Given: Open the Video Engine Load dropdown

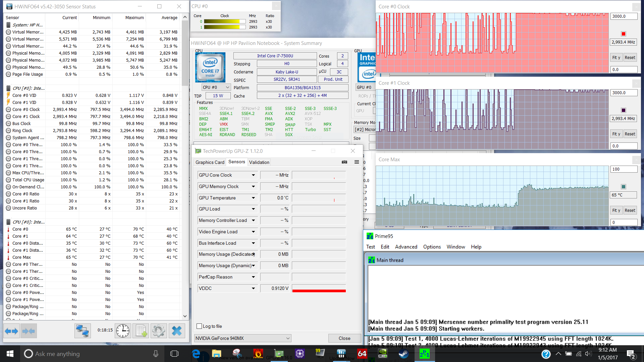Looking at the screenshot, I should click(253, 232).
